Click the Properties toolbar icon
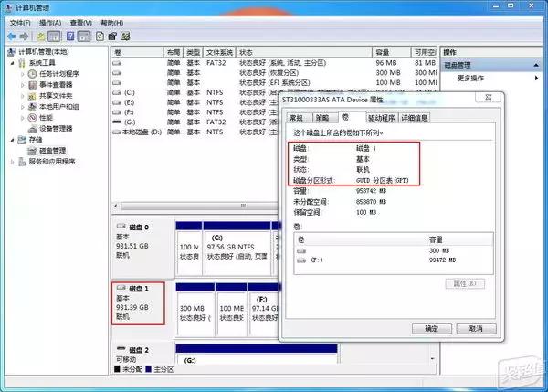The image size is (548, 392). 112,36
